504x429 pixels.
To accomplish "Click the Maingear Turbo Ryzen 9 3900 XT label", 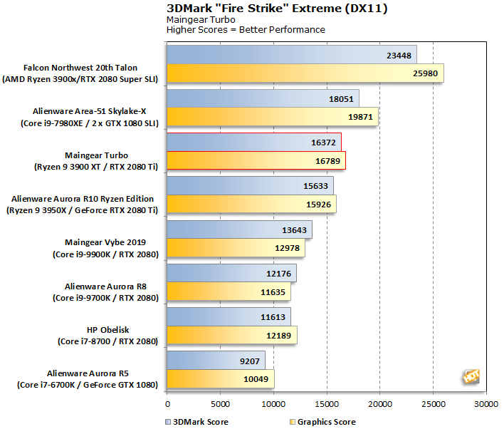I will (96, 161).
